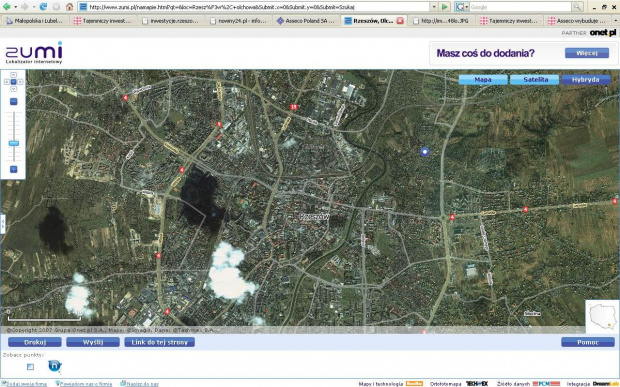620x387 pixels.
Task: Pan the map left with the arrow
Action: (7, 82)
